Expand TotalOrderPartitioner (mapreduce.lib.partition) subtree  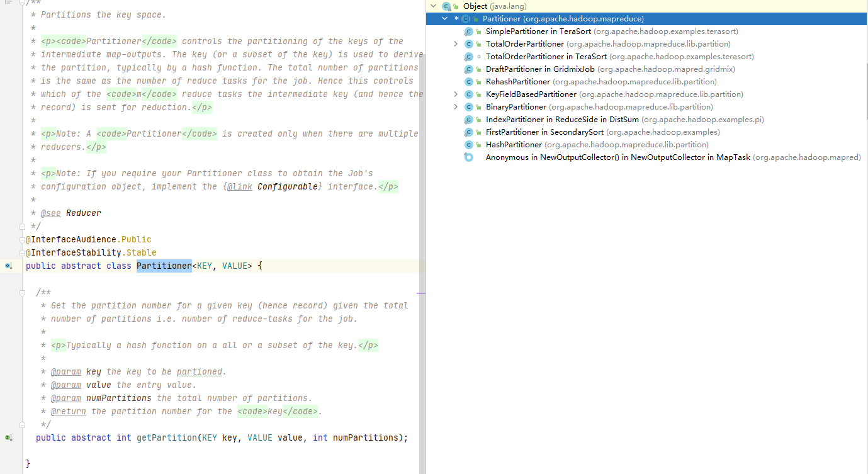(456, 44)
